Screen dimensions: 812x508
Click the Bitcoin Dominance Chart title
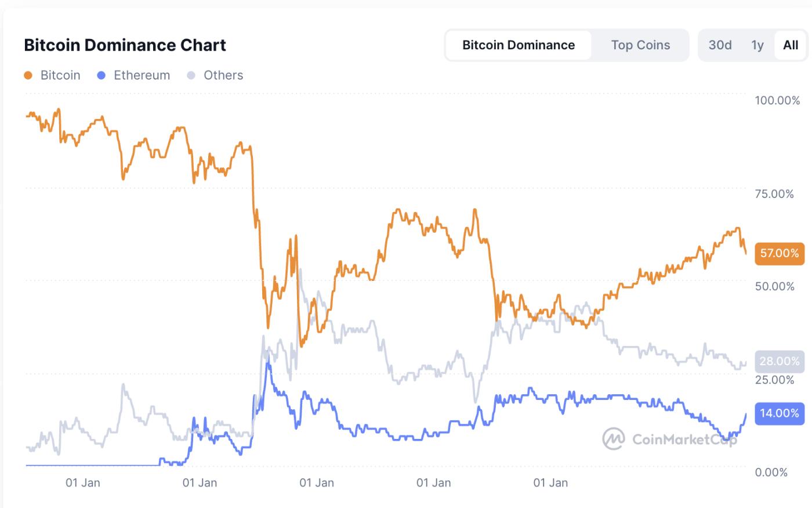[x=125, y=45]
